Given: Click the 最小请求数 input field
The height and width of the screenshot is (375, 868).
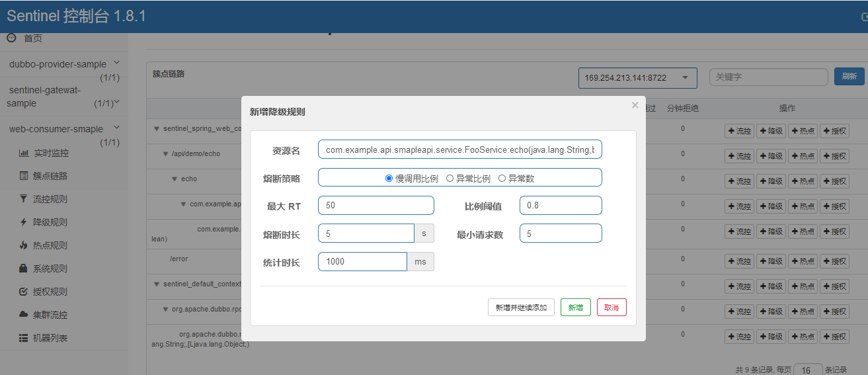Looking at the screenshot, I should (x=561, y=233).
